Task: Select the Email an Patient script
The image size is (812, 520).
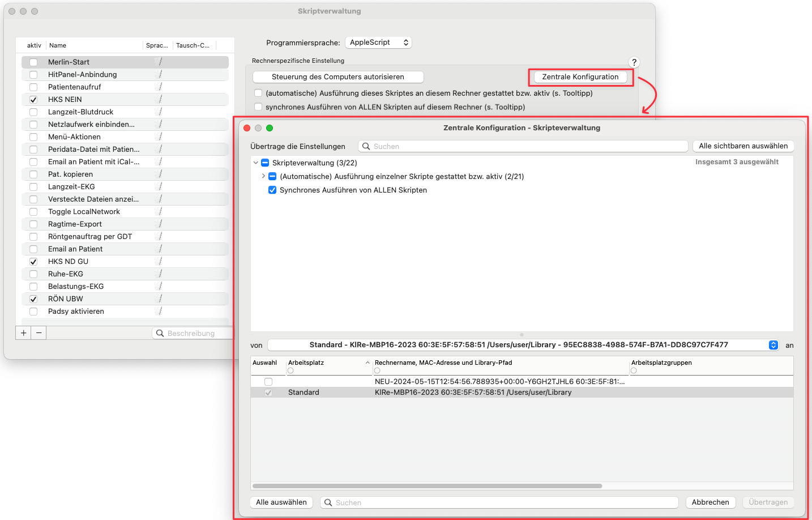Action: tap(125, 249)
